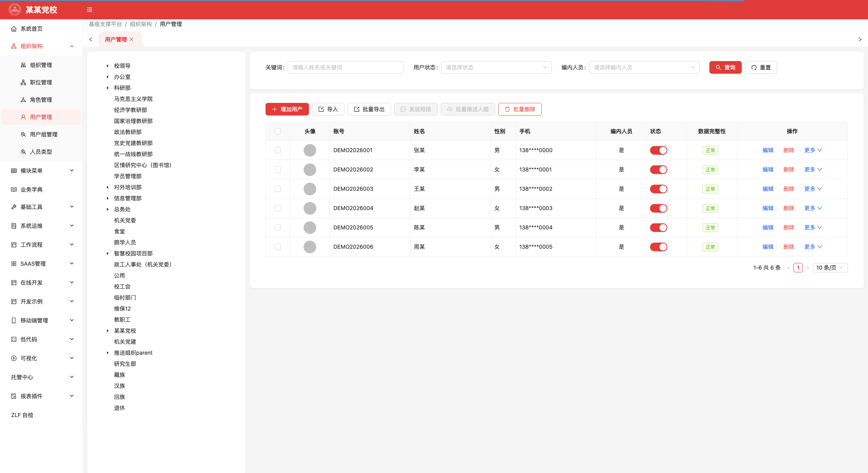This screenshot has height=473, width=868.
Task: Expand the 校领导 tree node arrow
Action: 107,66
